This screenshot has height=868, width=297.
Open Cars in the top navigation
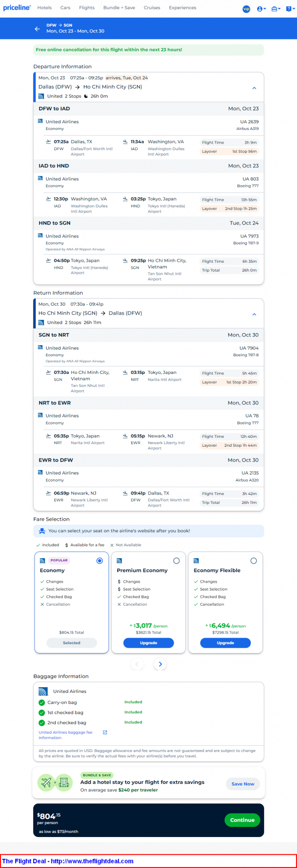(x=65, y=8)
